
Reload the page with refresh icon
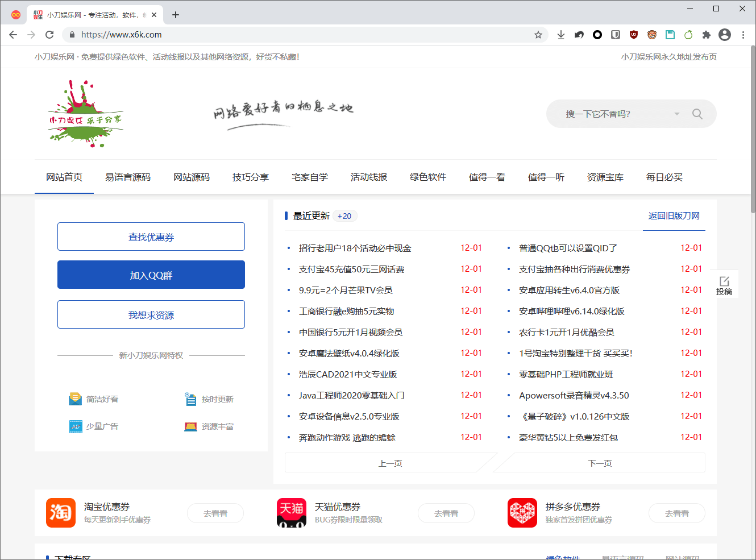pos(49,35)
